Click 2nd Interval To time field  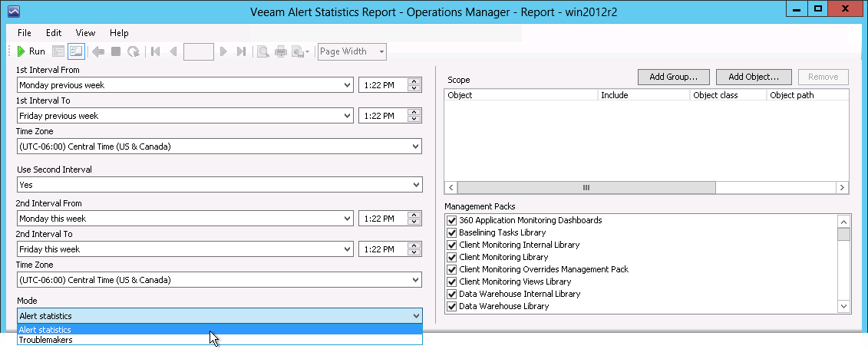click(382, 249)
